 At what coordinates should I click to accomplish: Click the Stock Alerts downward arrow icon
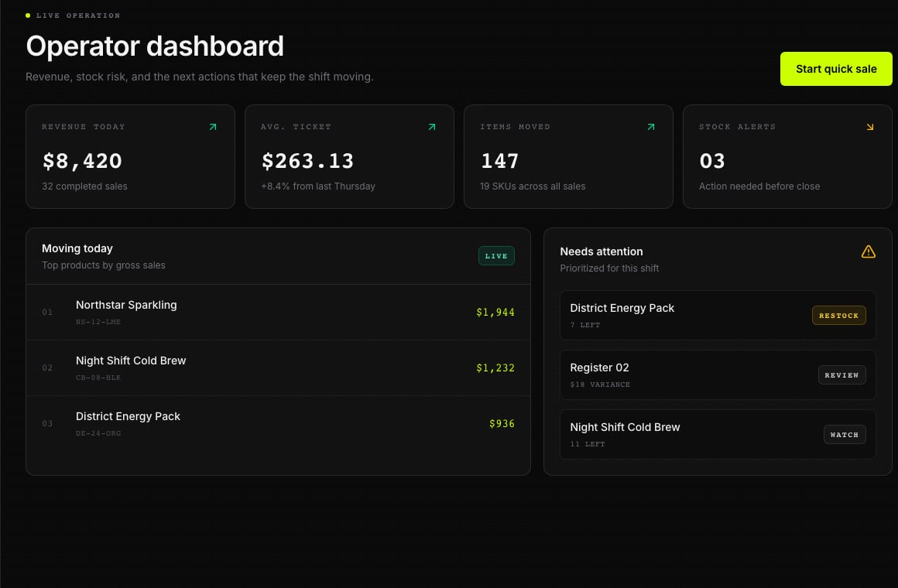(x=870, y=127)
